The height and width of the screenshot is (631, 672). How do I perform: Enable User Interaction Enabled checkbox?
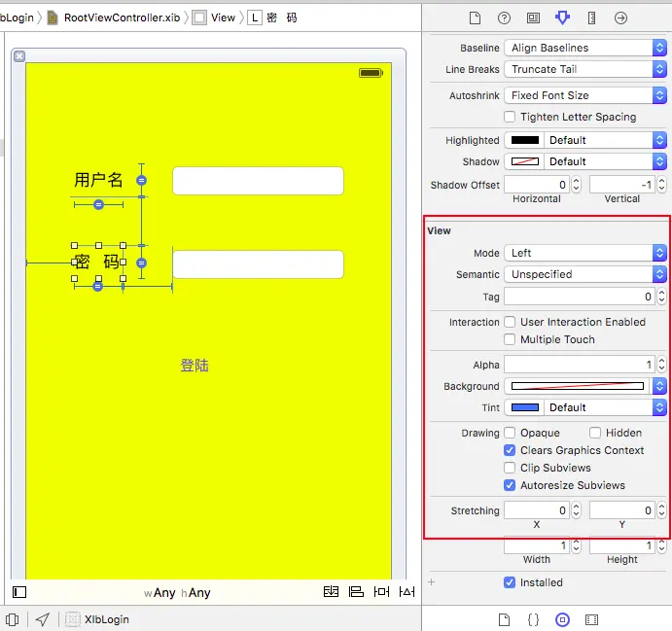point(510,322)
